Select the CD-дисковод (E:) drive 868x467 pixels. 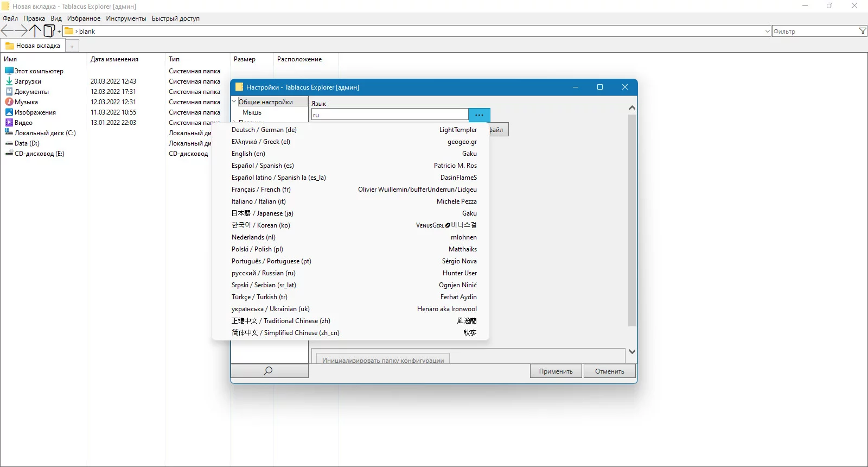coord(39,154)
